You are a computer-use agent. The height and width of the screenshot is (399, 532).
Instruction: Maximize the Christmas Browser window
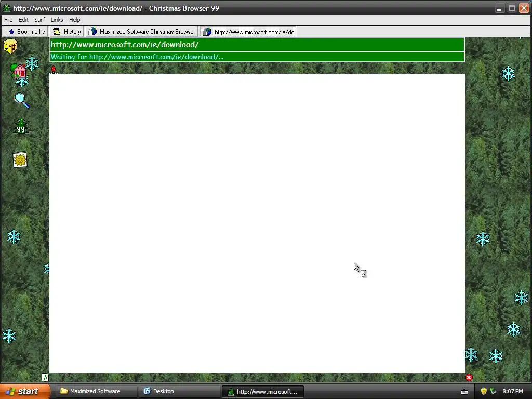coord(512,8)
